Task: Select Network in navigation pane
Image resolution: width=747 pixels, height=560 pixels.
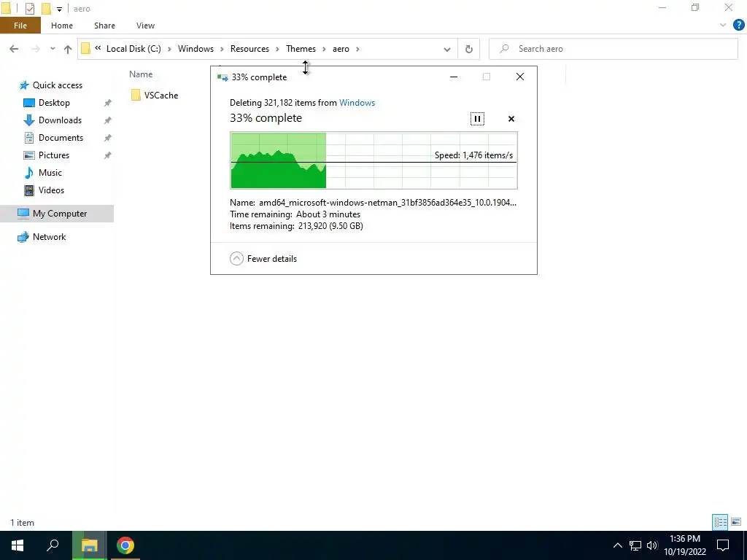Action: 49,237
